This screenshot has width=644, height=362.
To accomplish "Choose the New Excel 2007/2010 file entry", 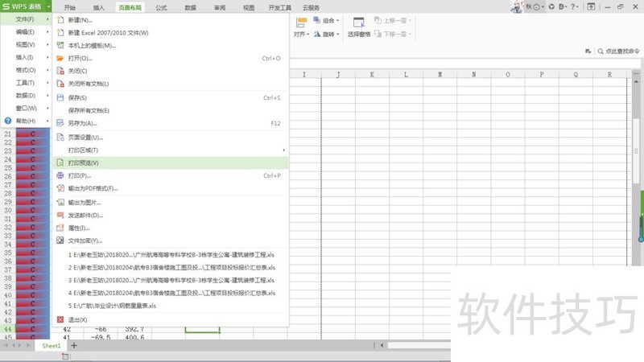I will pos(171,32).
